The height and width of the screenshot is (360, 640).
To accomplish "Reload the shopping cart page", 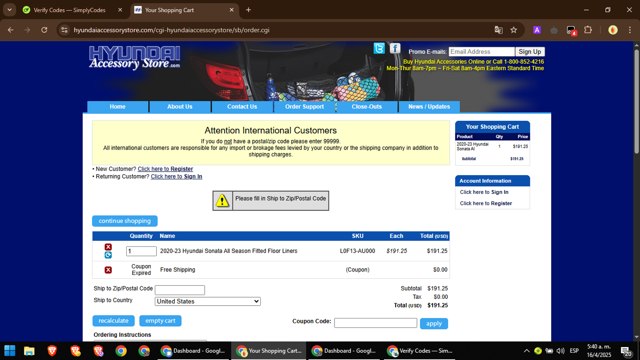I will [x=44, y=30].
